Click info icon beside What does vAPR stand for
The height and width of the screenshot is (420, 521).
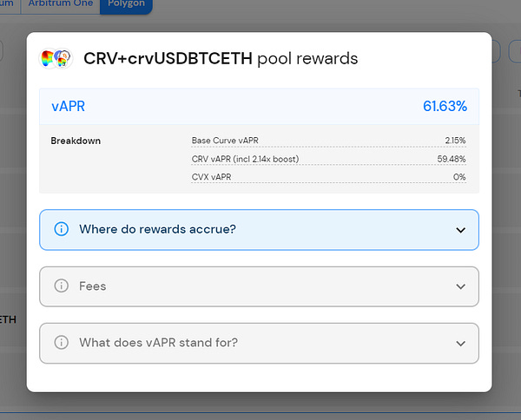point(61,342)
